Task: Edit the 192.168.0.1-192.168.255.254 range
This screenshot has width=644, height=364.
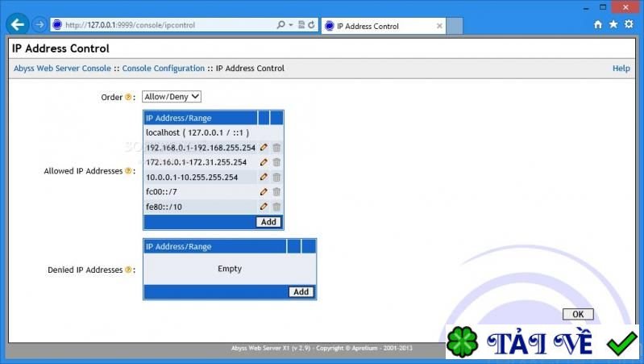Action: point(264,147)
